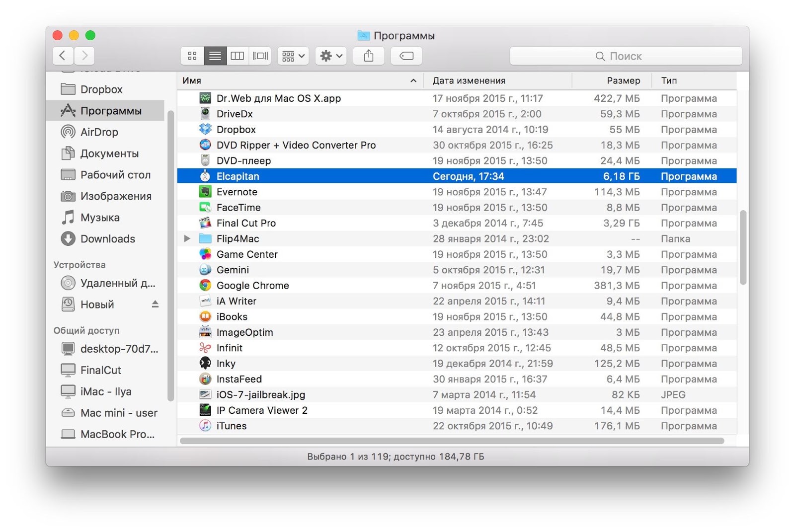Click the Программы sidebar icon

click(68, 110)
